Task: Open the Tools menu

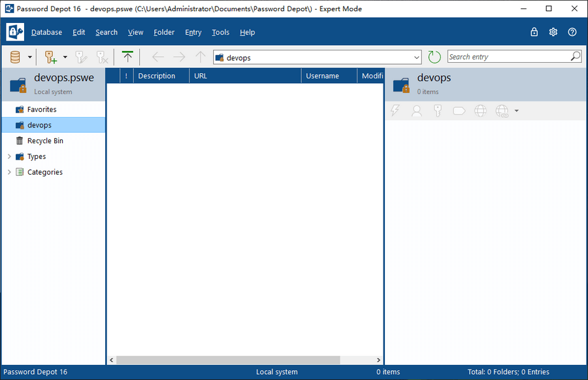Action: pos(220,32)
